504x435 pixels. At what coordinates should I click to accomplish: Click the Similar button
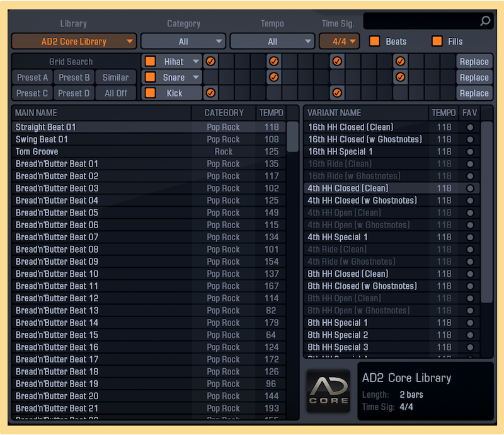click(x=116, y=77)
